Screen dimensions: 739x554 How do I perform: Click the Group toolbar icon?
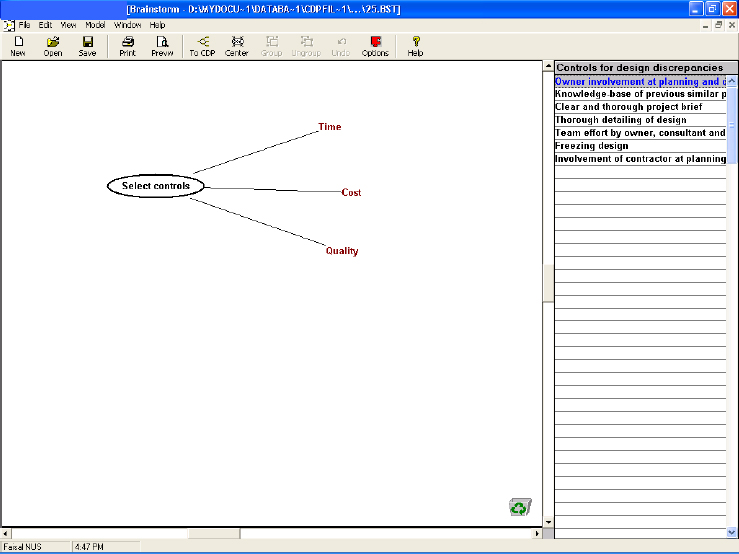click(x=271, y=46)
